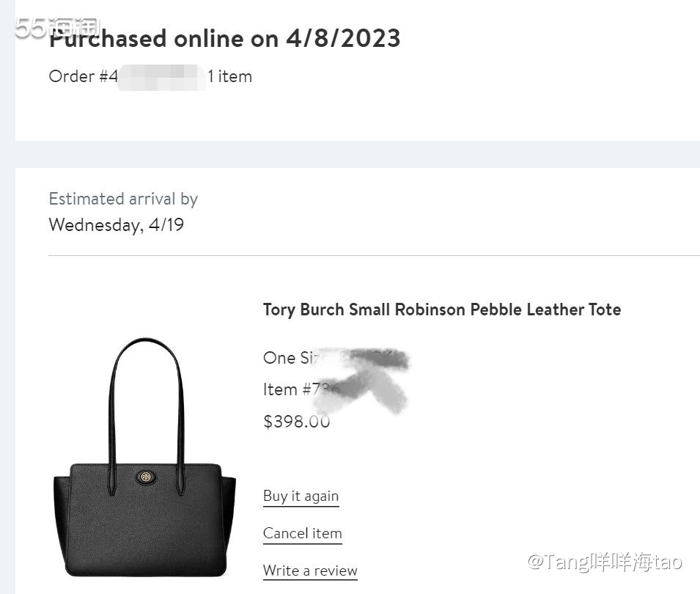Screen dimensions: 700x594
Task: Click the Buy it again link
Action: (301, 496)
